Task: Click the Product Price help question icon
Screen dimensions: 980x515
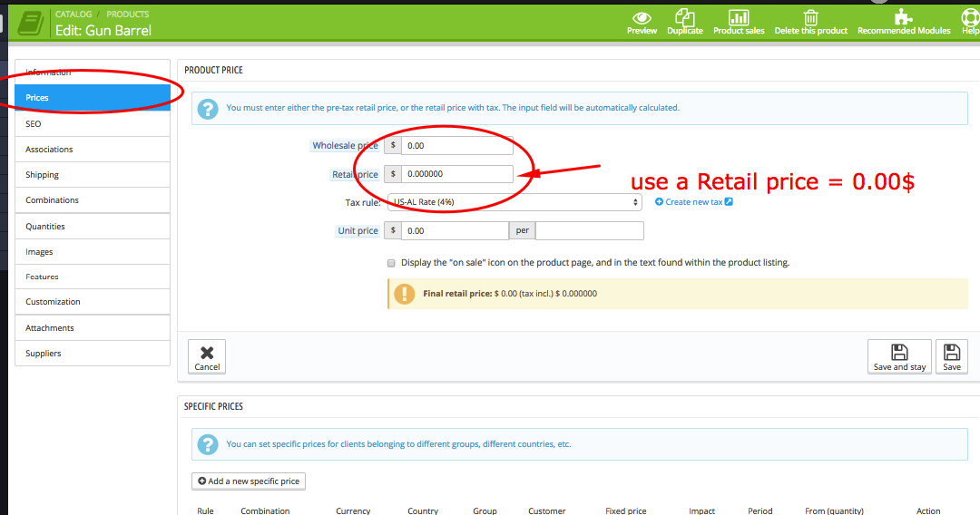Action: click(208, 109)
